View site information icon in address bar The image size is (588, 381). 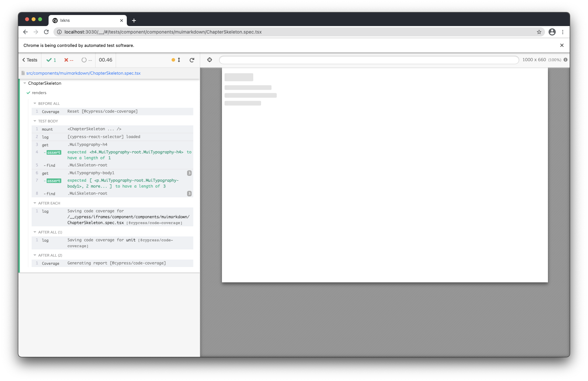pyautogui.click(x=59, y=32)
